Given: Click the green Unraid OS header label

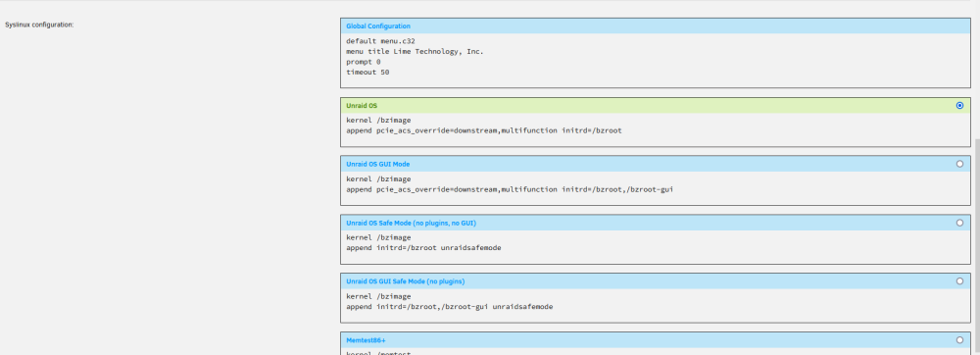Looking at the screenshot, I should pyautogui.click(x=362, y=106).
